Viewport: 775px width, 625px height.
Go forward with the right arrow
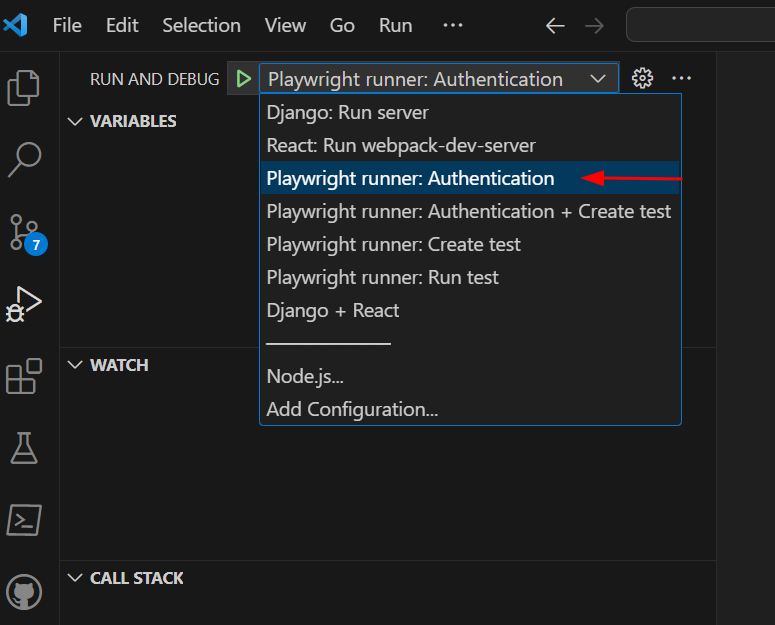tap(594, 26)
